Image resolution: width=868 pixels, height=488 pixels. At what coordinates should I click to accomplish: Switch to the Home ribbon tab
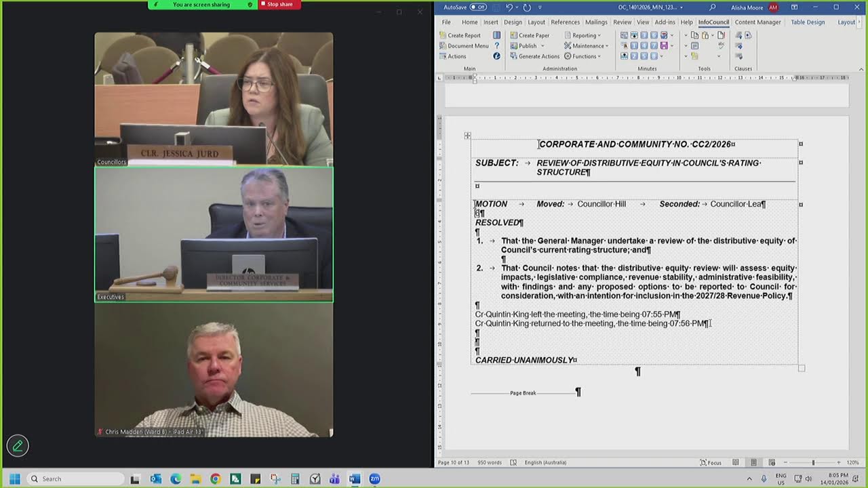(469, 22)
